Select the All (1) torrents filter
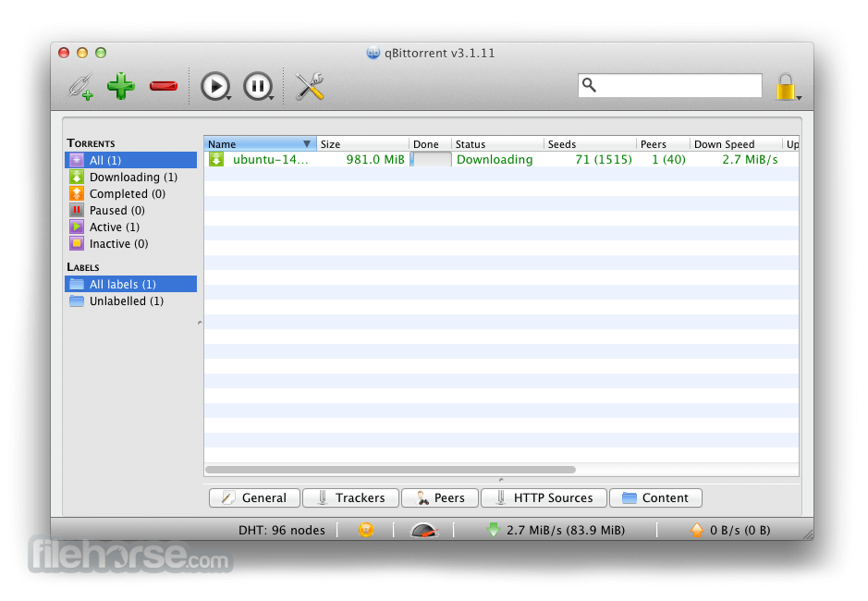868x601 pixels. pyautogui.click(x=130, y=160)
